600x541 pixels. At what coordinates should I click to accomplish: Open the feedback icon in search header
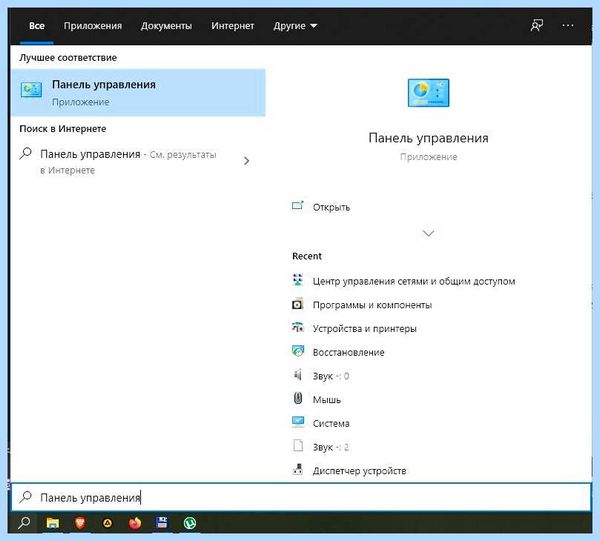point(536,26)
